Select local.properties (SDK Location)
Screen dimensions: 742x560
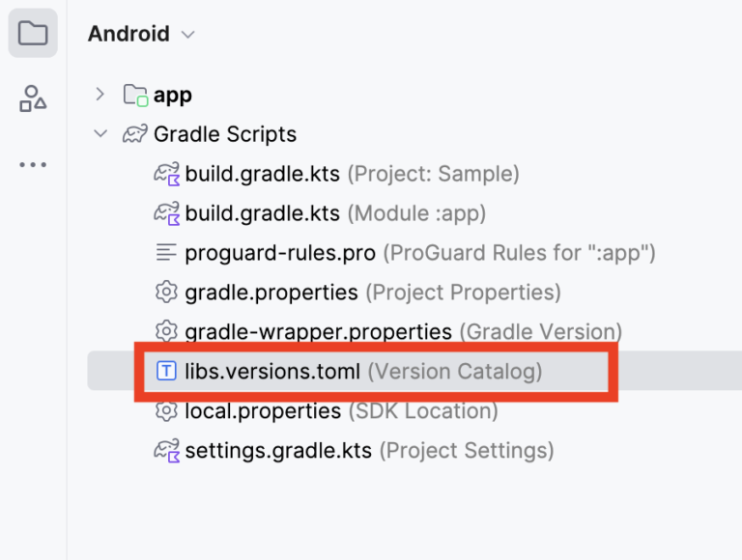(263, 411)
